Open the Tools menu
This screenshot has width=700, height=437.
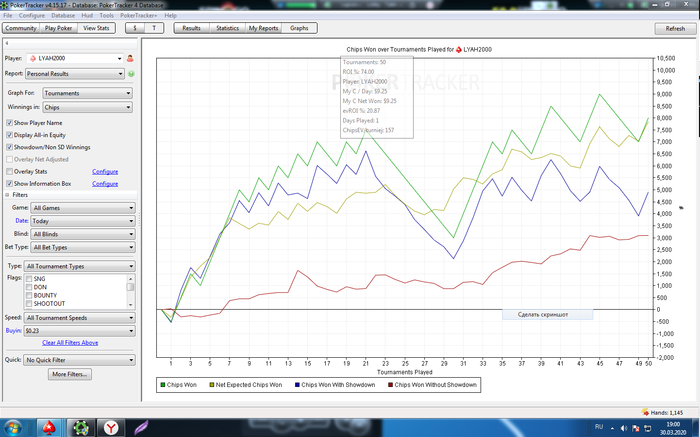coord(106,15)
